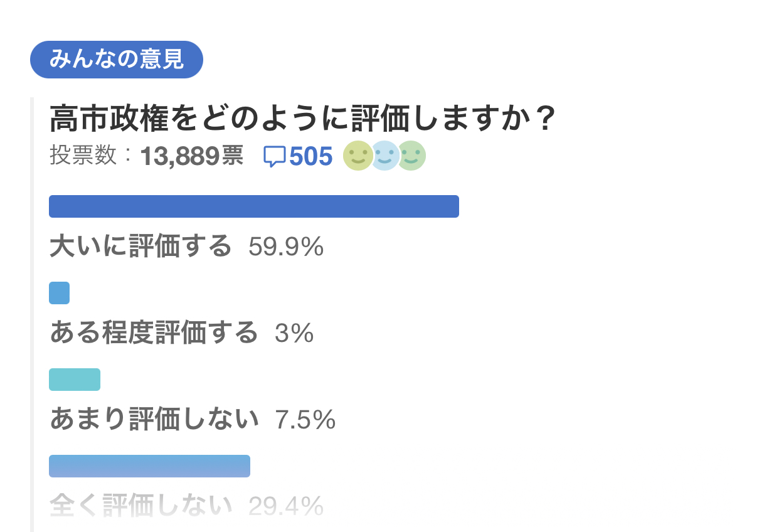
Task: Click the 13,889票 vote count
Action: coord(191,157)
